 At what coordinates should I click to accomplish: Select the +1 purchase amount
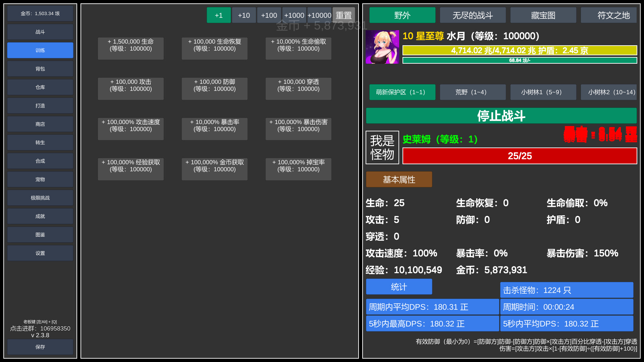pyautogui.click(x=219, y=15)
